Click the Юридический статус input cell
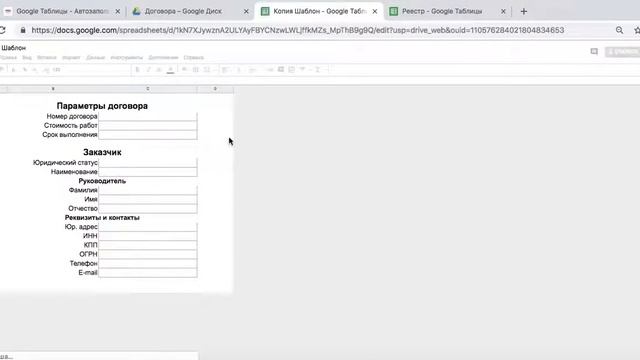 coord(148,162)
